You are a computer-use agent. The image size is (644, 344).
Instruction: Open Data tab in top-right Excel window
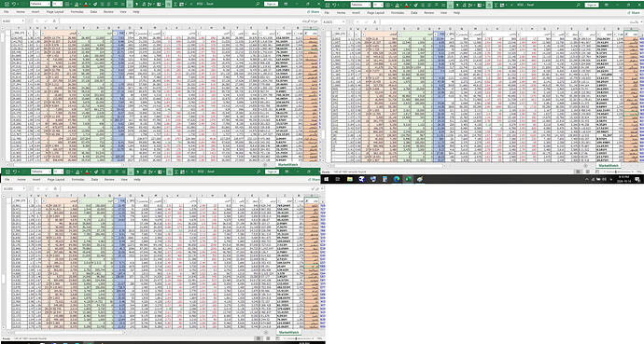(x=414, y=13)
